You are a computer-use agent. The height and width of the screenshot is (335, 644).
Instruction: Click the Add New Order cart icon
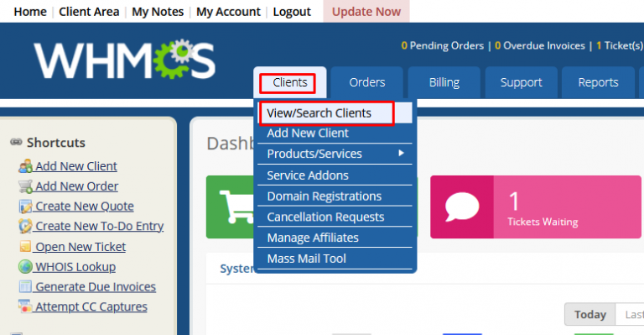25,186
